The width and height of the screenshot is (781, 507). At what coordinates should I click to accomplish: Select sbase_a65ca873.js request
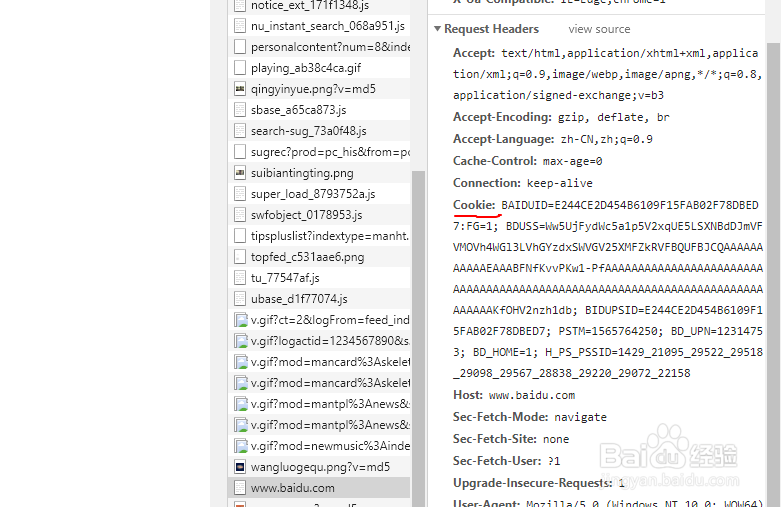319,110
